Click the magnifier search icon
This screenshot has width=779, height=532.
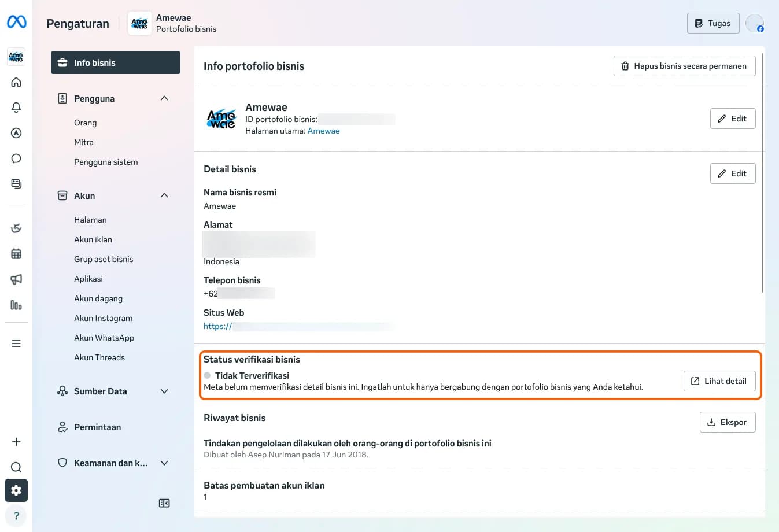point(16,467)
